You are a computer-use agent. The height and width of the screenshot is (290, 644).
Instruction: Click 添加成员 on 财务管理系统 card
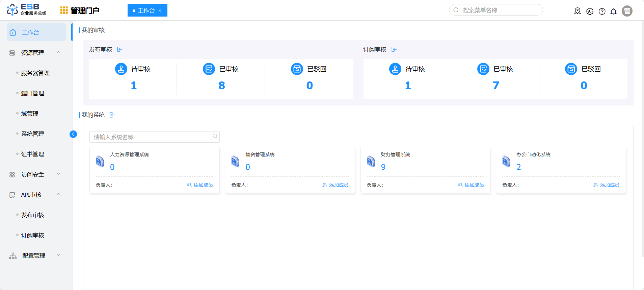point(471,185)
